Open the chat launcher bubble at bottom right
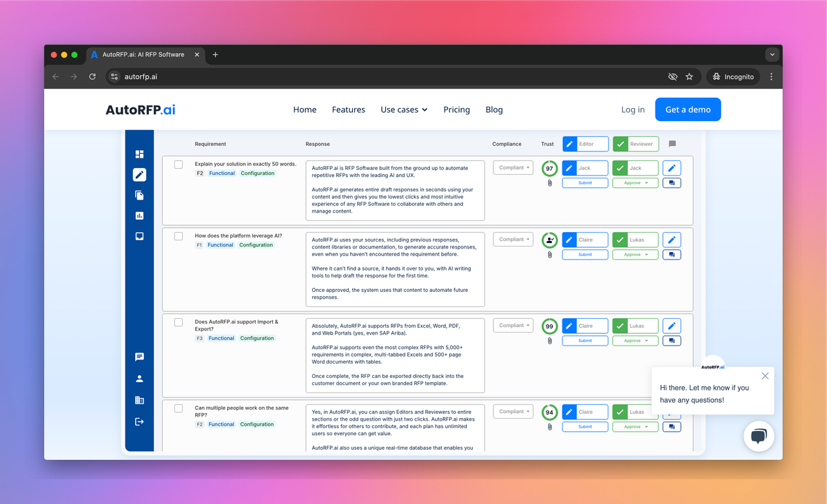827x504 pixels. [x=759, y=436]
